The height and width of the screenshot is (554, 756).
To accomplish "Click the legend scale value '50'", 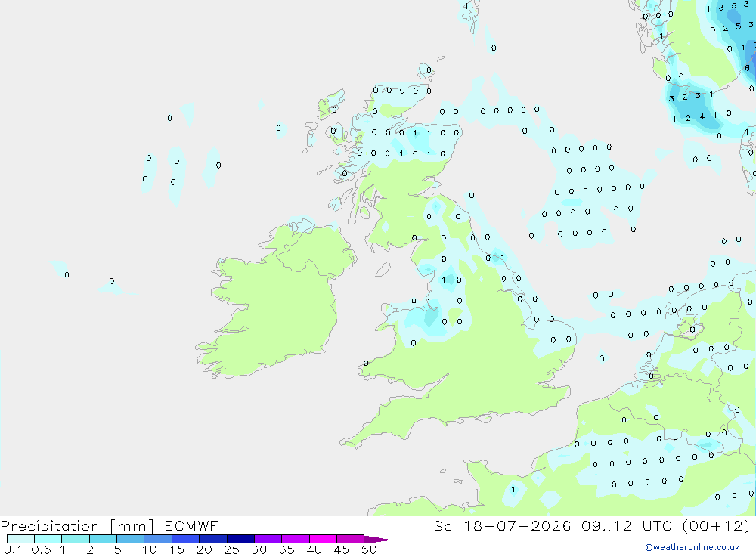I will [x=370, y=549].
